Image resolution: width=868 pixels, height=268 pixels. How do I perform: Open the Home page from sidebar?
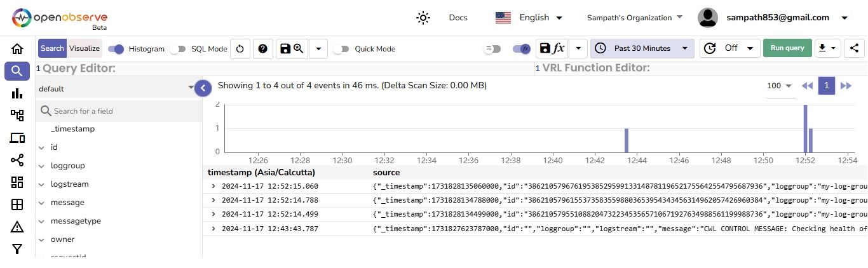click(17, 49)
